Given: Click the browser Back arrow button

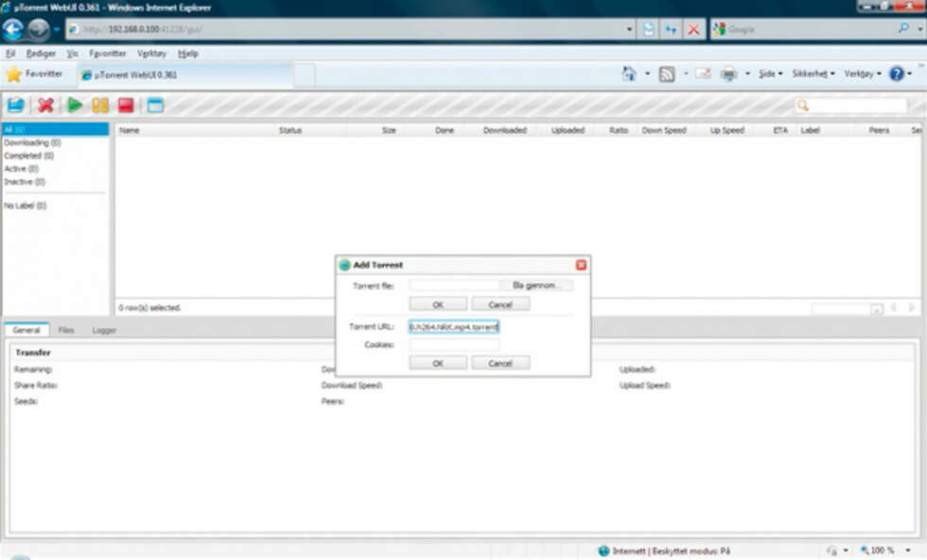Looking at the screenshot, I should (x=13, y=29).
